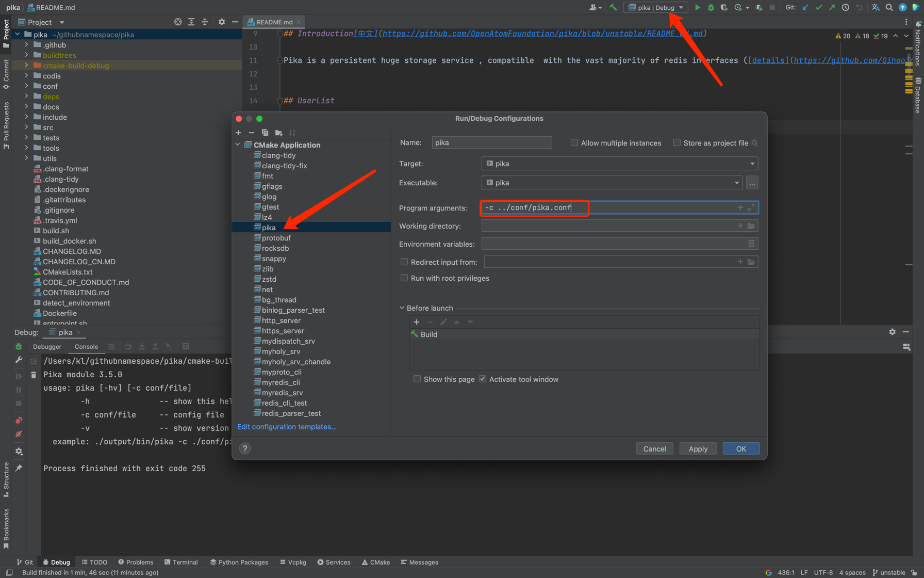
Task: Browse executable with ellipsis button
Action: pos(752,183)
